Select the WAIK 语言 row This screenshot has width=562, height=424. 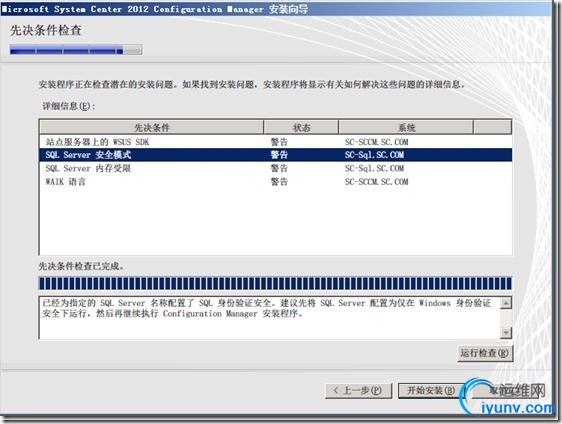tap(275, 182)
